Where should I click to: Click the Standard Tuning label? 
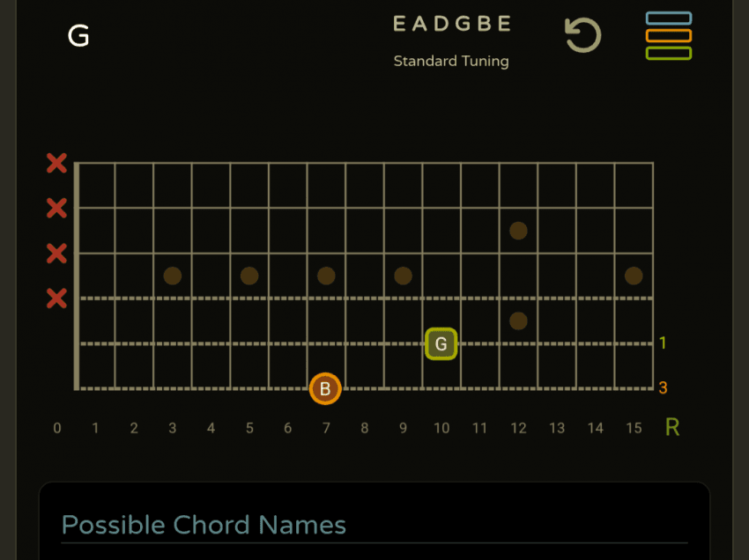coord(451,62)
